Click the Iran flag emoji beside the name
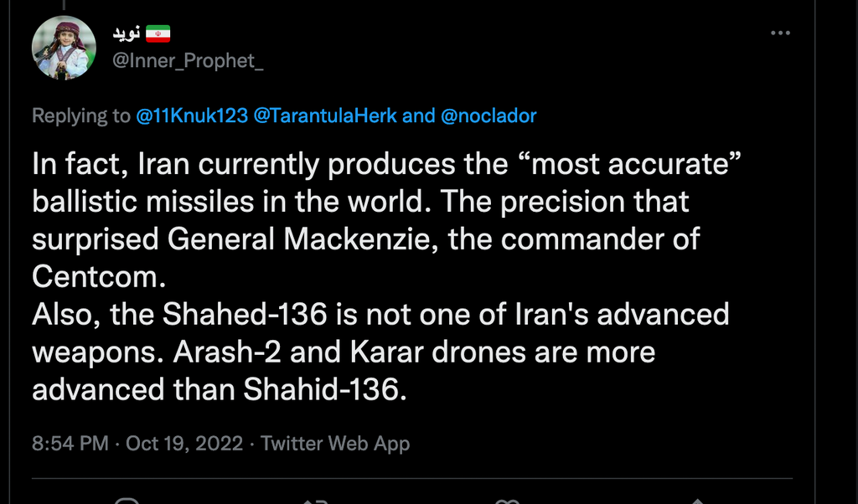This screenshot has width=858, height=504. point(158,33)
